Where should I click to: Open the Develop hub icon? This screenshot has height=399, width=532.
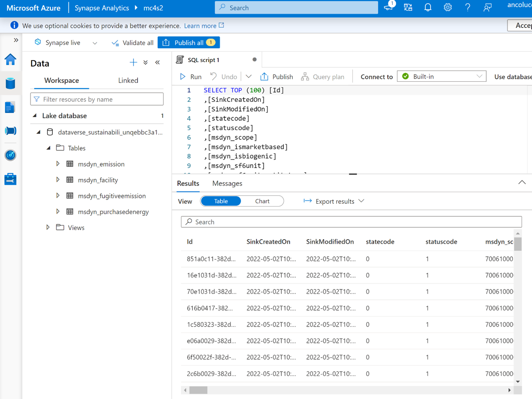pos(10,107)
